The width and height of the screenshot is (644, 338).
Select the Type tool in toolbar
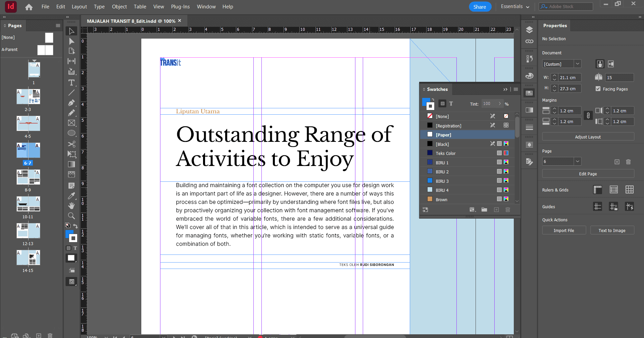pyautogui.click(x=71, y=82)
